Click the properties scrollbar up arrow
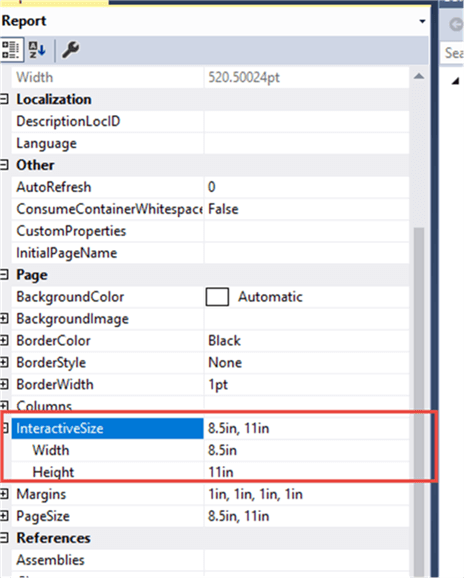This screenshot has height=578, width=464. tap(419, 76)
